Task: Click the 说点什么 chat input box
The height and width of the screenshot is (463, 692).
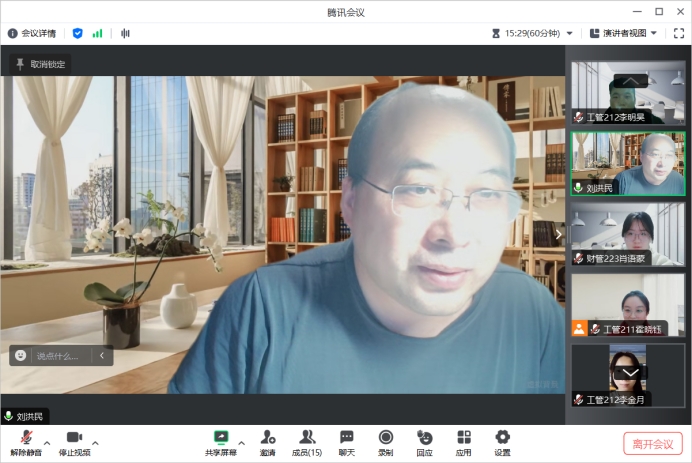Action: (x=62, y=355)
